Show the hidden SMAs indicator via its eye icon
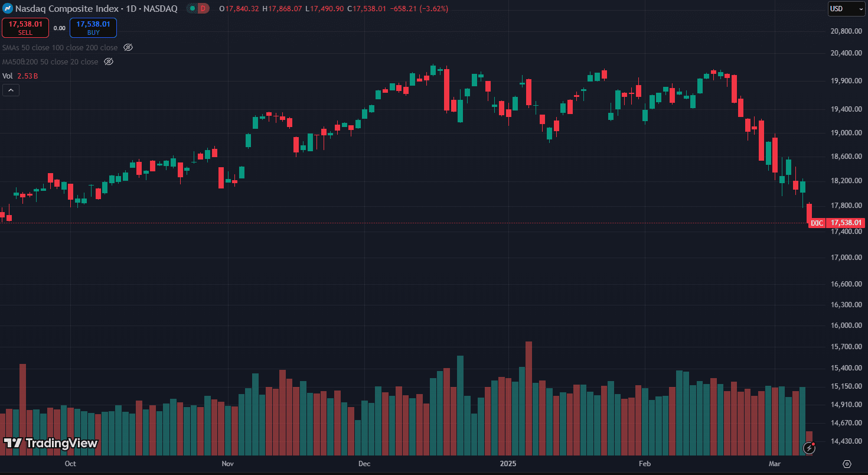The width and height of the screenshot is (868, 475). (x=128, y=47)
